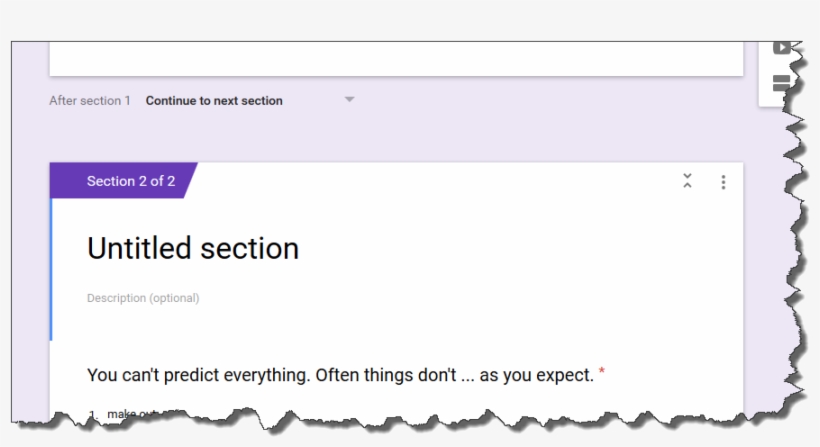Click the 'Description (optional)' field

pos(143,298)
